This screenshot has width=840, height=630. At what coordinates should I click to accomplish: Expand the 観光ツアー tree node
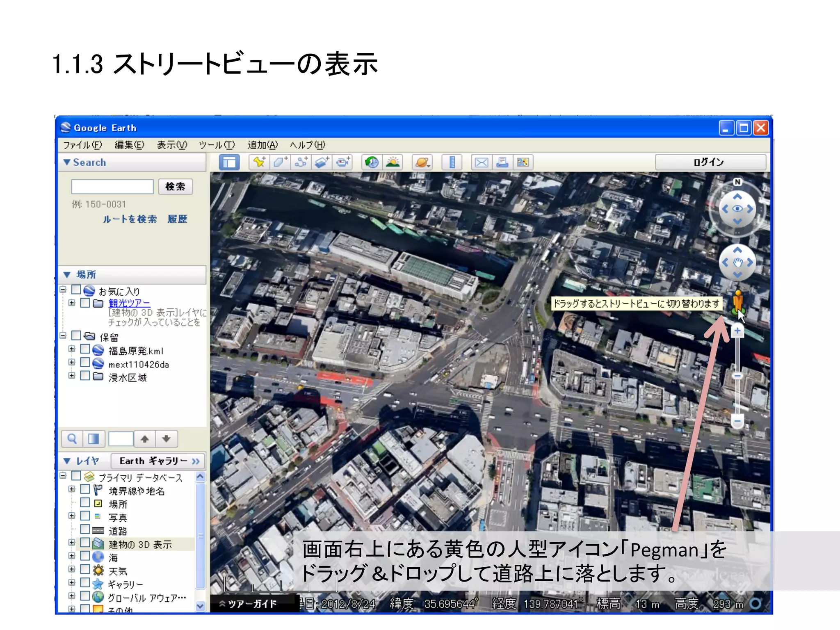[72, 303]
